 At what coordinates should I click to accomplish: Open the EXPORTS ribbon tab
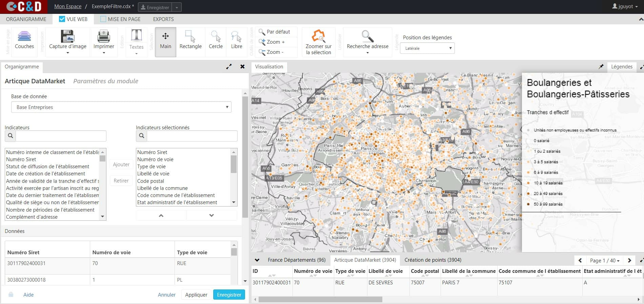163,19
